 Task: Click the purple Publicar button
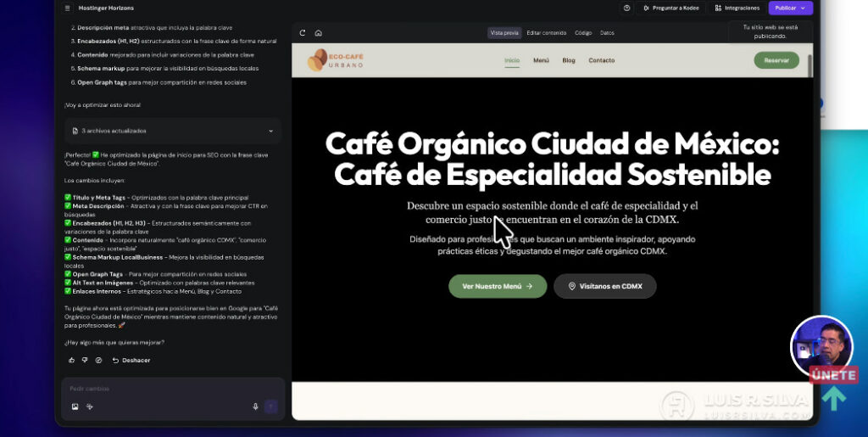pos(790,8)
